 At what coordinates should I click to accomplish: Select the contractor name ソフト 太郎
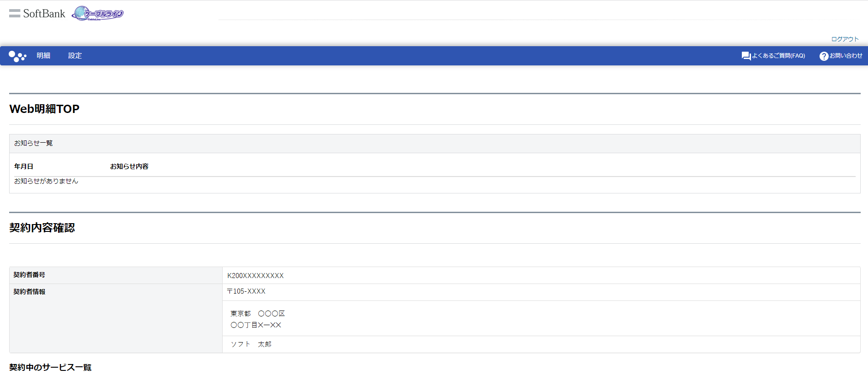251,344
